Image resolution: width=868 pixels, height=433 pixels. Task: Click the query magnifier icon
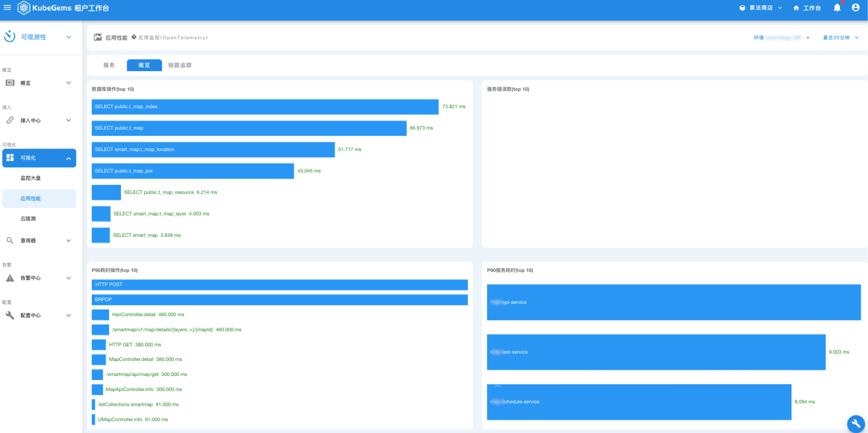[x=10, y=240]
